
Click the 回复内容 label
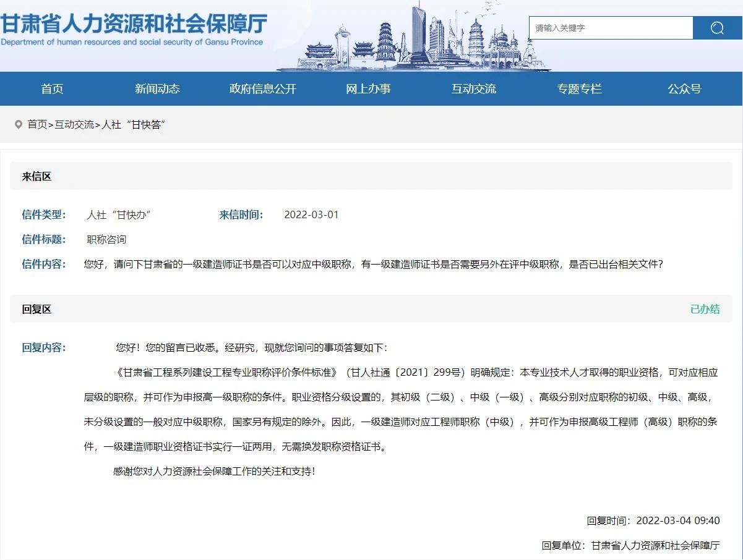coord(44,347)
